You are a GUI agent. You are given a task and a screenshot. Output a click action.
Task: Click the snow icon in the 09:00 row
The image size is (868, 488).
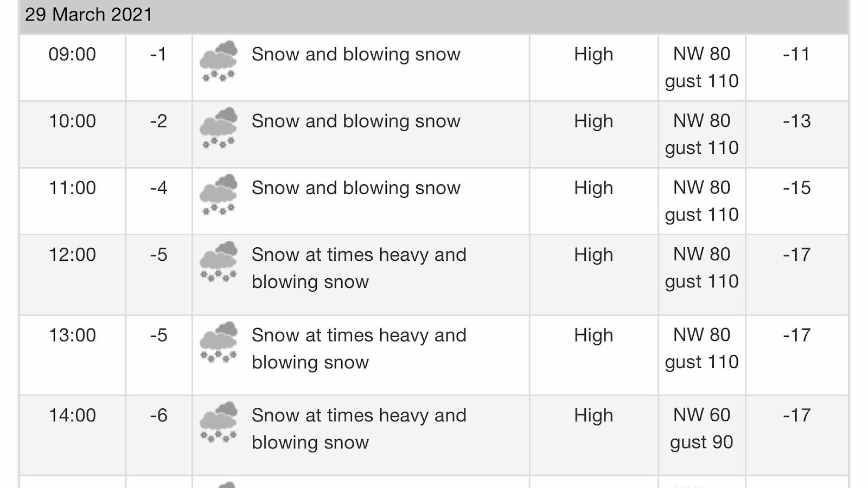coord(219,61)
